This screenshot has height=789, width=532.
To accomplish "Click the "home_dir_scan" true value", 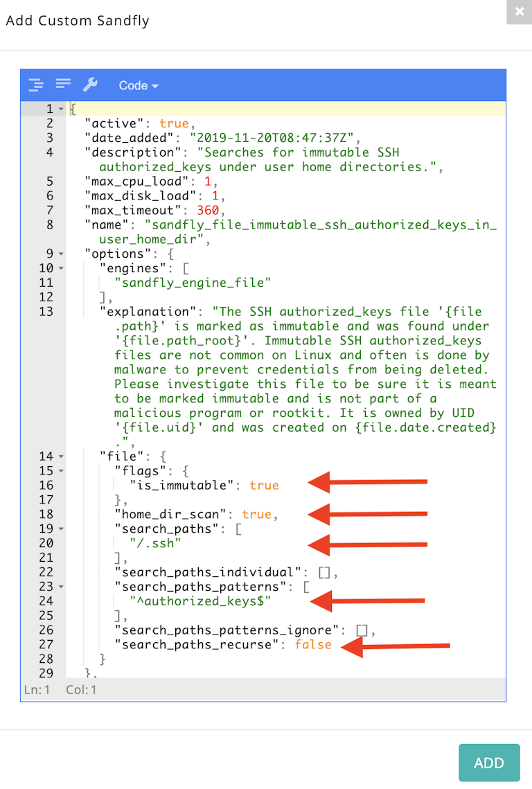I will (x=257, y=514).
